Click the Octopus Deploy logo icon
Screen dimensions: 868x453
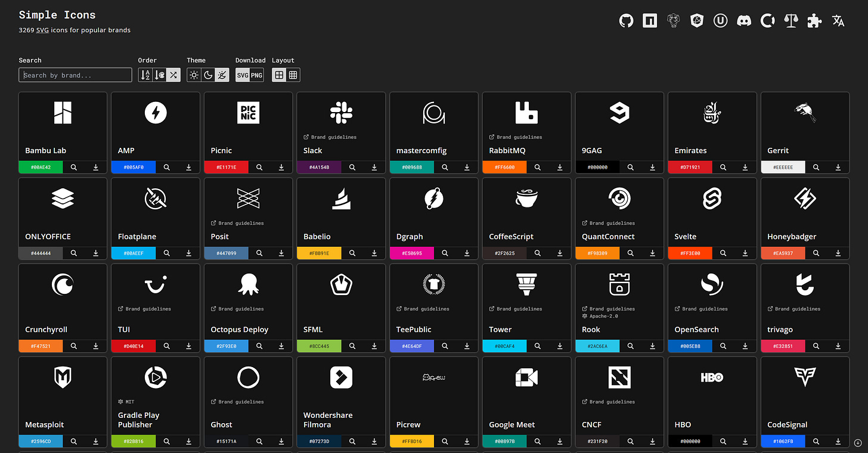tap(249, 284)
